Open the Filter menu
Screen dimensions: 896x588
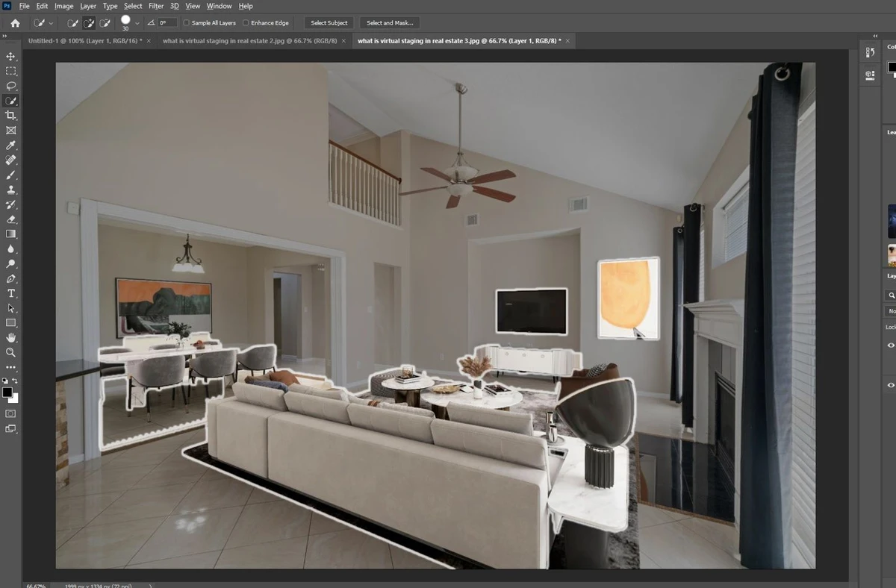[x=155, y=6]
